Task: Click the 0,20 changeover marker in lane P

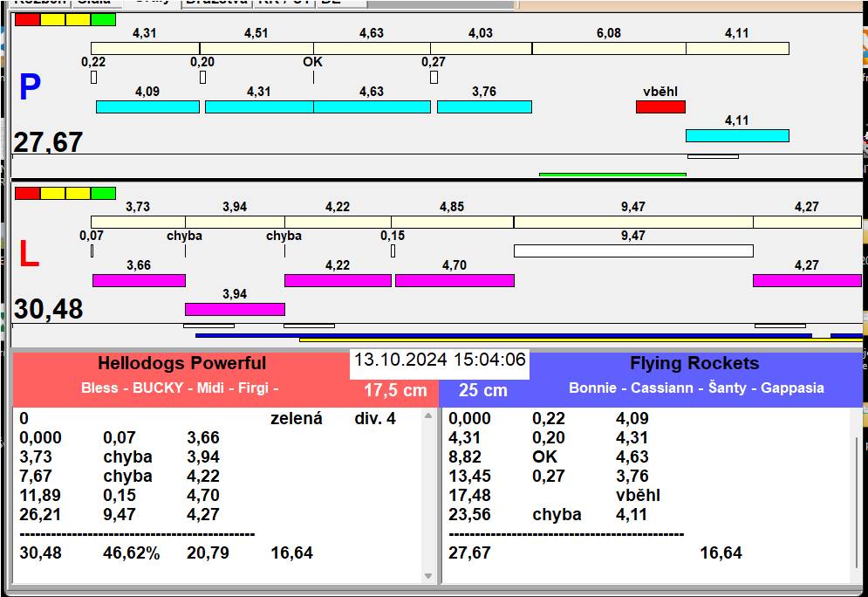Action: pos(202,77)
